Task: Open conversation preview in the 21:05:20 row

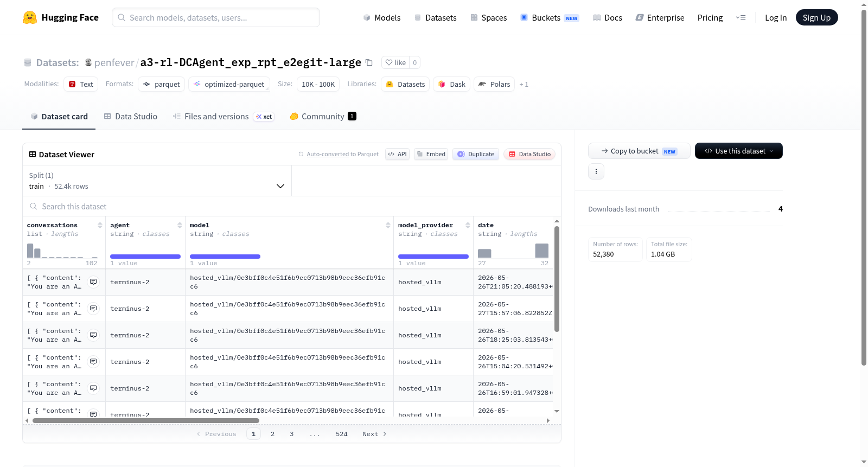Action: (93, 282)
